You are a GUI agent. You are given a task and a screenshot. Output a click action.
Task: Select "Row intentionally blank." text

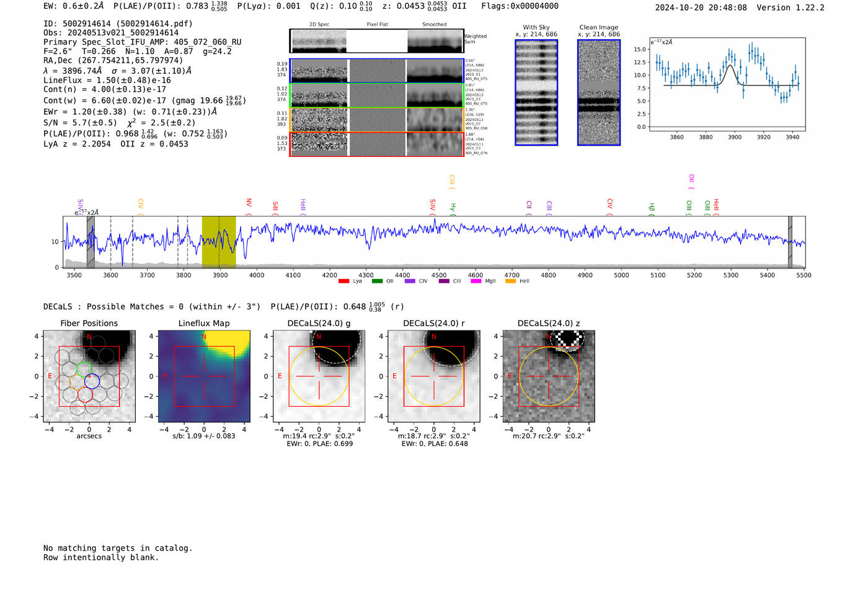101,558
